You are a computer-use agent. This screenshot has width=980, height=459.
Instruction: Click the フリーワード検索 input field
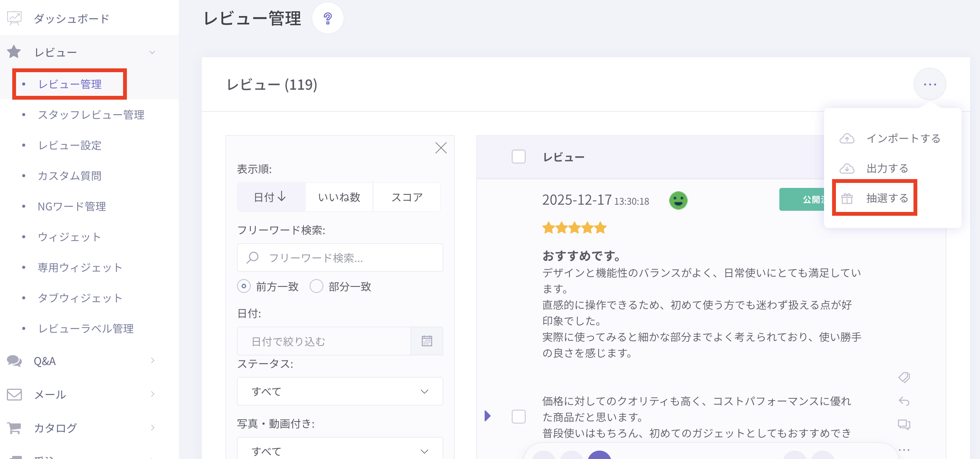tap(340, 258)
